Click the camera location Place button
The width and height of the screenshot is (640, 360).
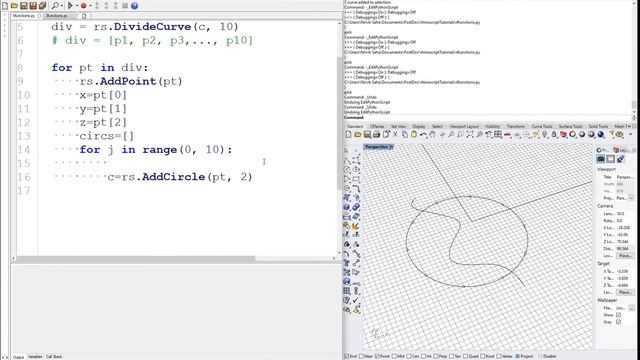point(624,256)
